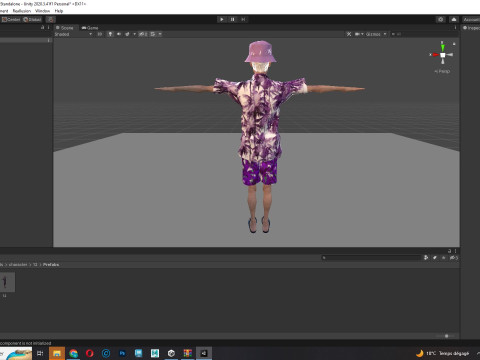The image size is (480, 360).
Task: Toggle the Gizmos button
Action: [373, 34]
